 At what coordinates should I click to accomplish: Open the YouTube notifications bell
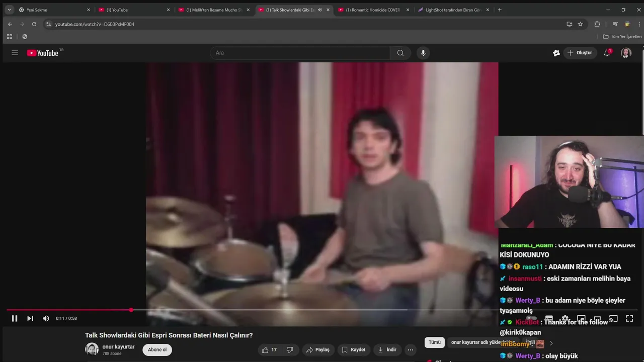click(607, 53)
